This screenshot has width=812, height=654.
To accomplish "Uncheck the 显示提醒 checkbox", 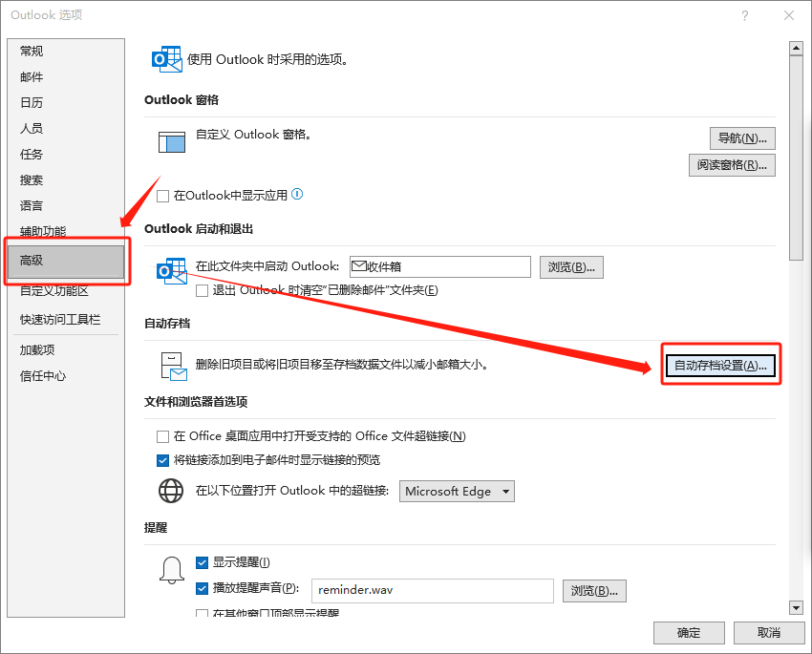I will tap(202, 562).
